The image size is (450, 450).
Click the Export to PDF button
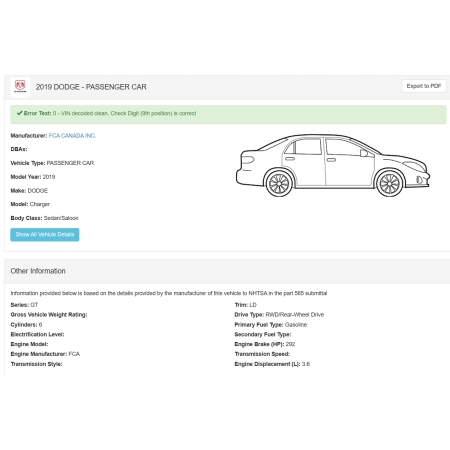(x=424, y=86)
